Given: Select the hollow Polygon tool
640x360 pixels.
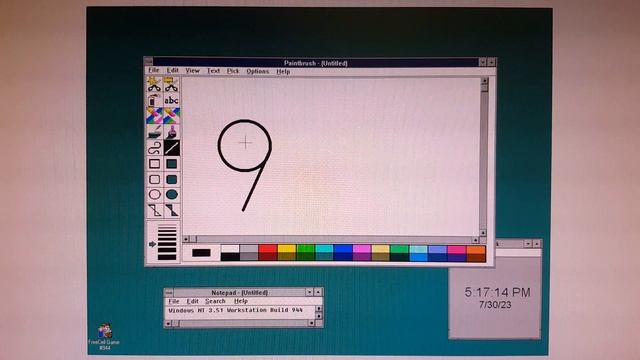Looking at the screenshot, I should (x=154, y=210).
